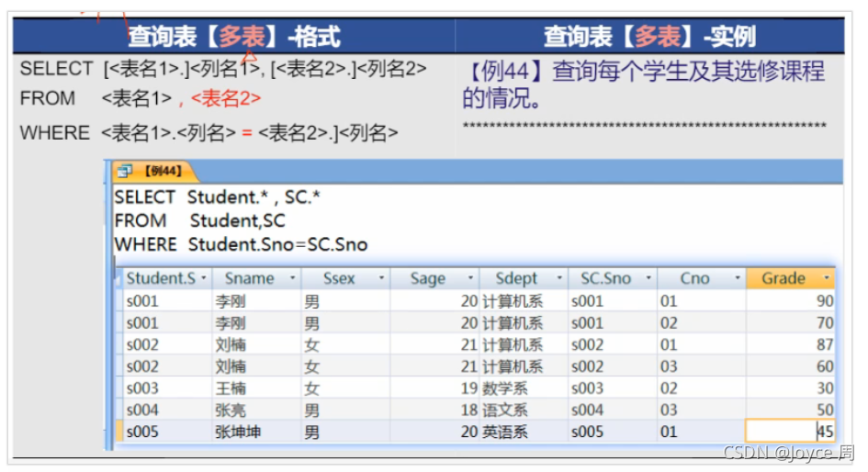The height and width of the screenshot is (472, 868).
Task: Open the Sname column dropdown arrow
Action: coord(293,278)
